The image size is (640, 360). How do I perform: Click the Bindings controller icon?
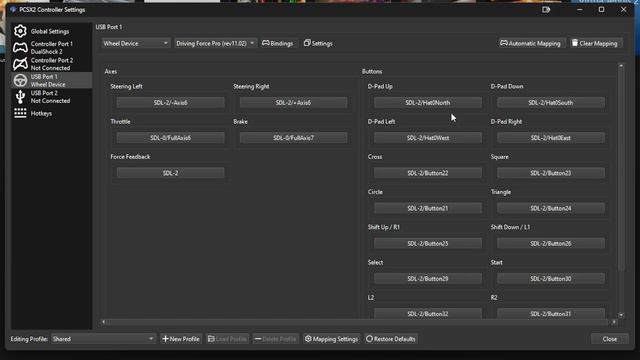pyautogui.click(x=266, y=43)
